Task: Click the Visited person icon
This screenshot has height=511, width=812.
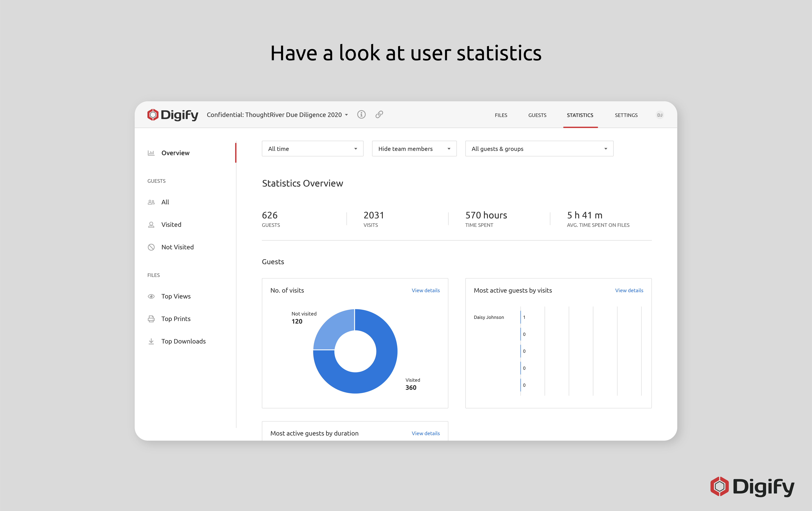Action: coord(151,225)
